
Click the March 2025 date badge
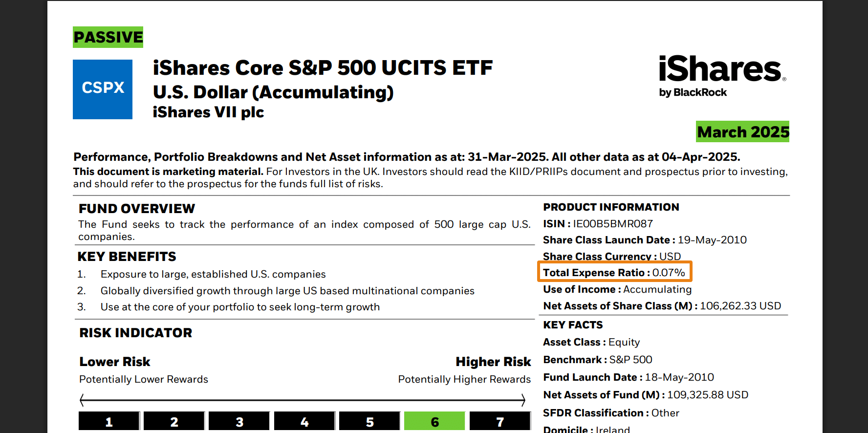click(x=742, y=132)
